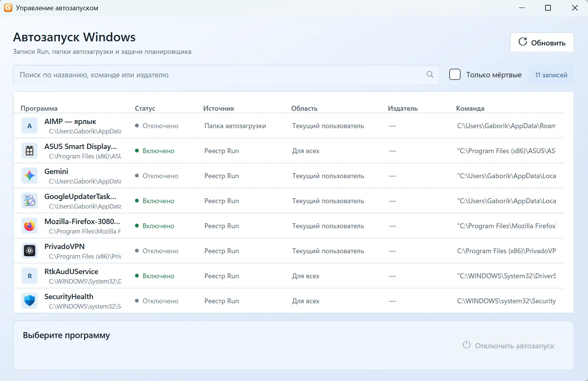This screenshot has width=588, height=381.
Task: Click the Издатель column header
Action: click(x=403, y=108)
